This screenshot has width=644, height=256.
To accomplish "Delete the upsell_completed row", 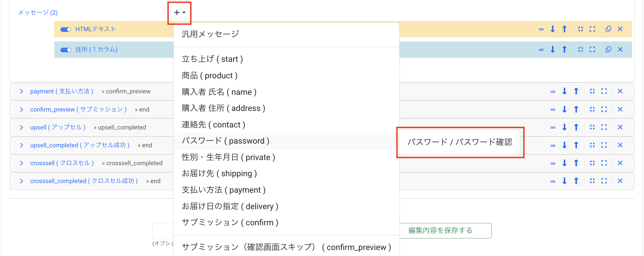I will pyautogui.click(x=620, y=145).
